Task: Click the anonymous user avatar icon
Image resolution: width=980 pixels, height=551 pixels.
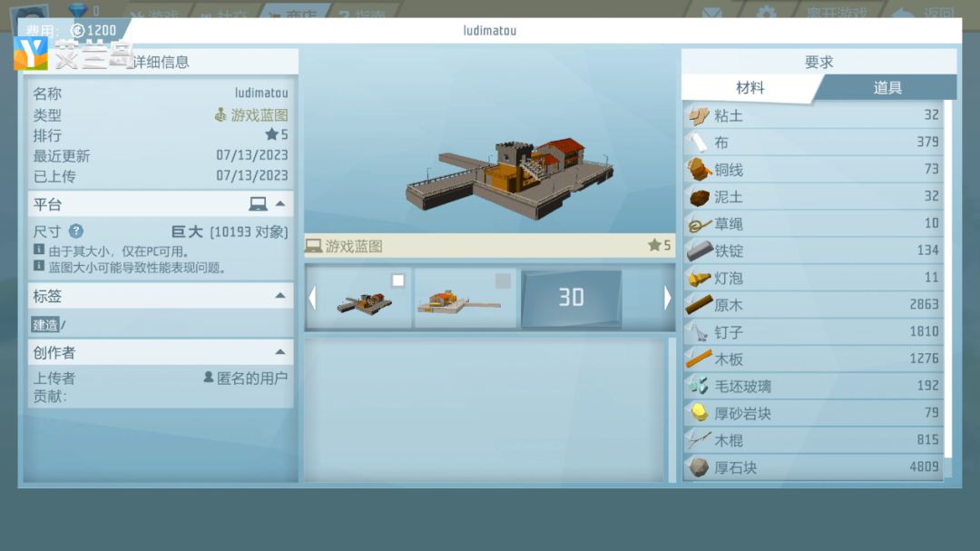Action: tap(208, 377)
